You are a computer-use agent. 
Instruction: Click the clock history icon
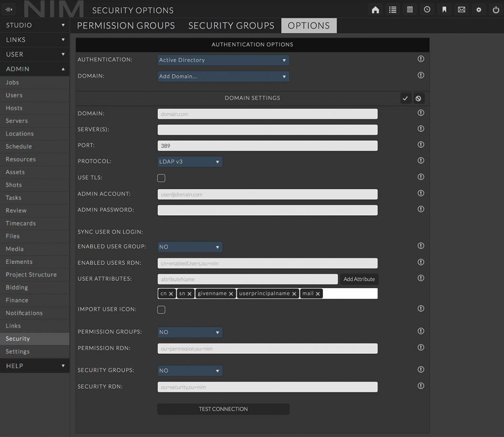[x=427, y=9]
